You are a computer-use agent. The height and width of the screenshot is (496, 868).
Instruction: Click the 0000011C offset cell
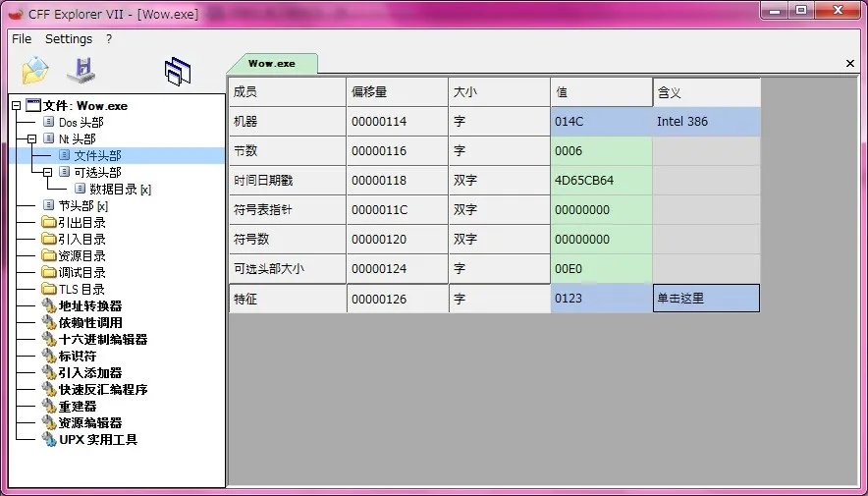point(397,209)
